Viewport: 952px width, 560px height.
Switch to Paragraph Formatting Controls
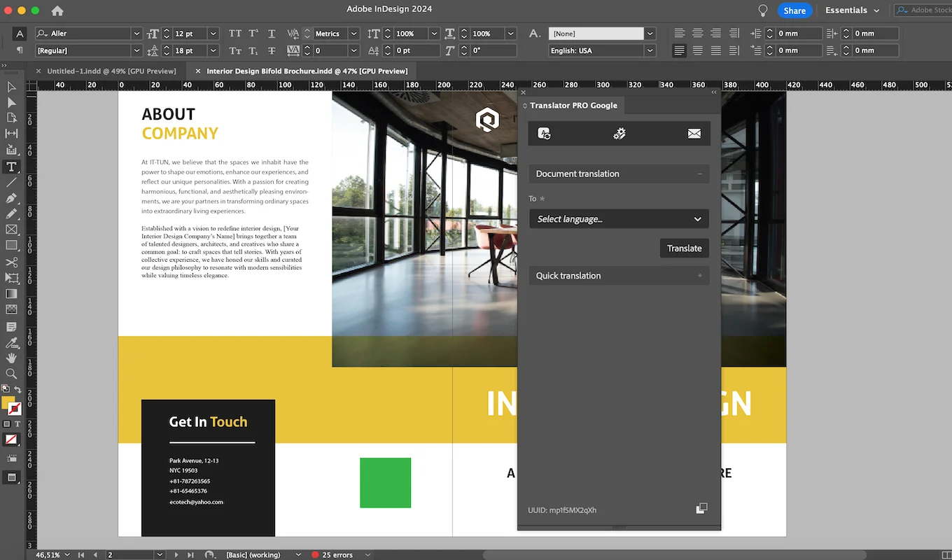pos(20,50)
